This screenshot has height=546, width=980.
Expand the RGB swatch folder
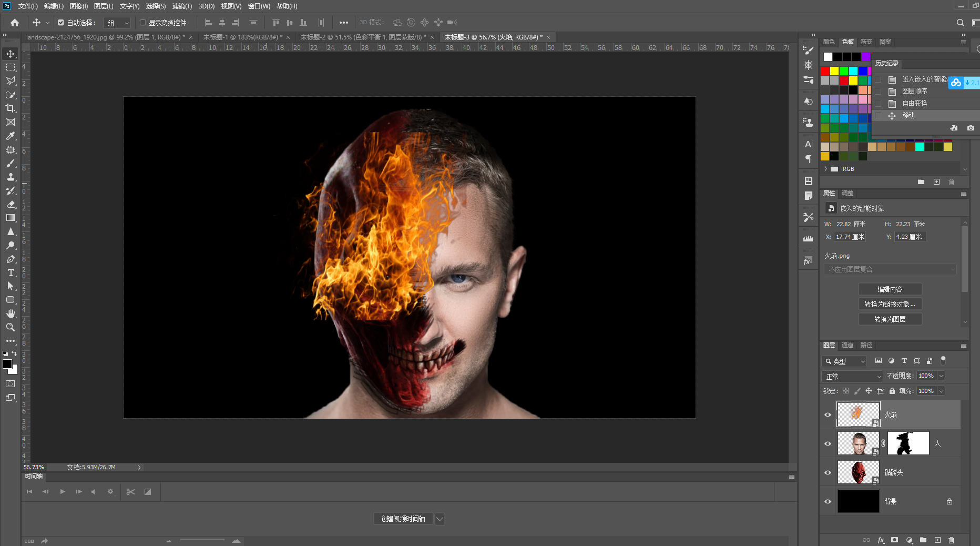[826, 169]
